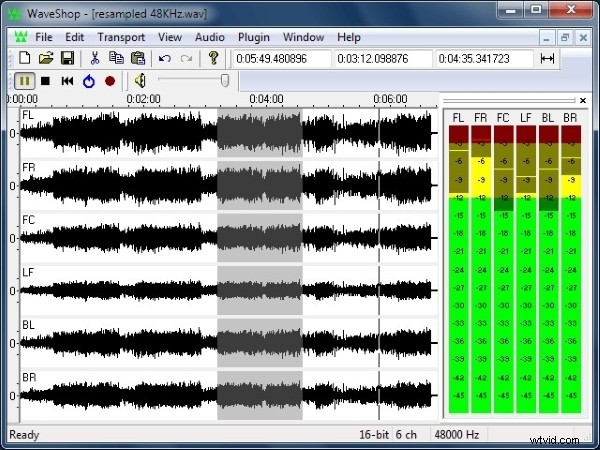Restore the document child window
Image resolution: width=600 pixels, height=450 pixels.
(x=565, y=38)
